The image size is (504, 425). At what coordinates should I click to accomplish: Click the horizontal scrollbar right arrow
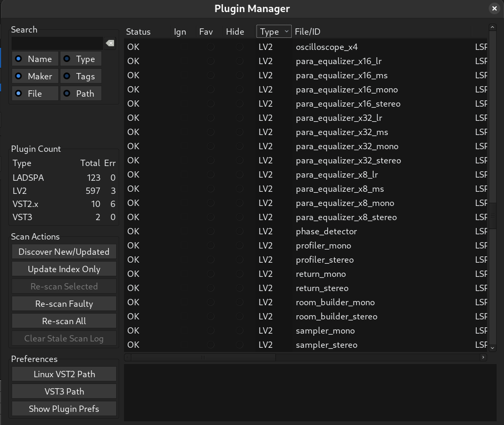click(x=483, y=357)
